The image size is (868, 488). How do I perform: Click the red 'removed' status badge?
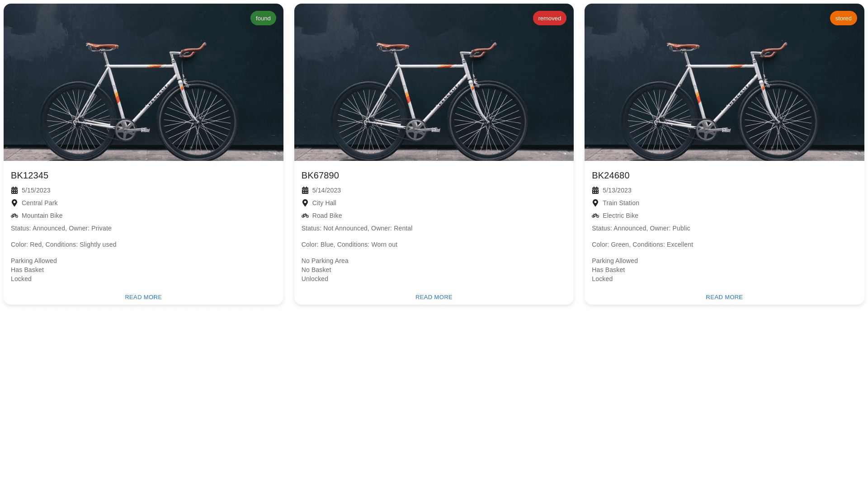[550, 18]
